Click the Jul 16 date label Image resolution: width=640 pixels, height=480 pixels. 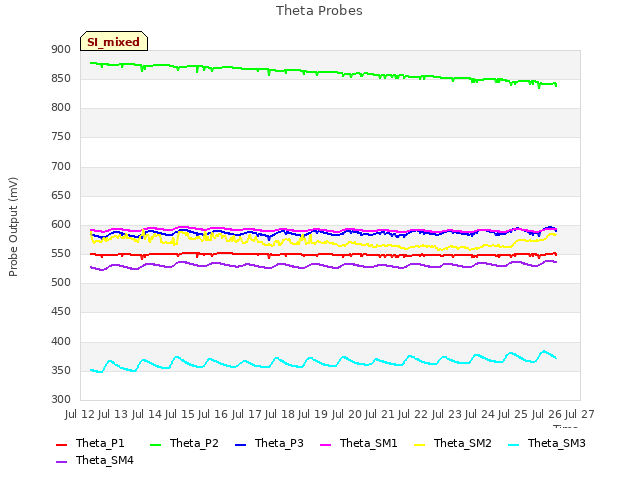[x=213, y=414]
